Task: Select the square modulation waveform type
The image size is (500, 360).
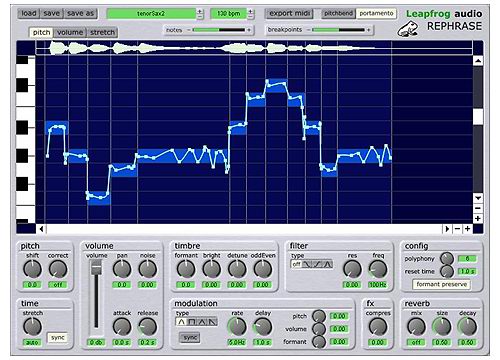Action: [x=192, y=322]
